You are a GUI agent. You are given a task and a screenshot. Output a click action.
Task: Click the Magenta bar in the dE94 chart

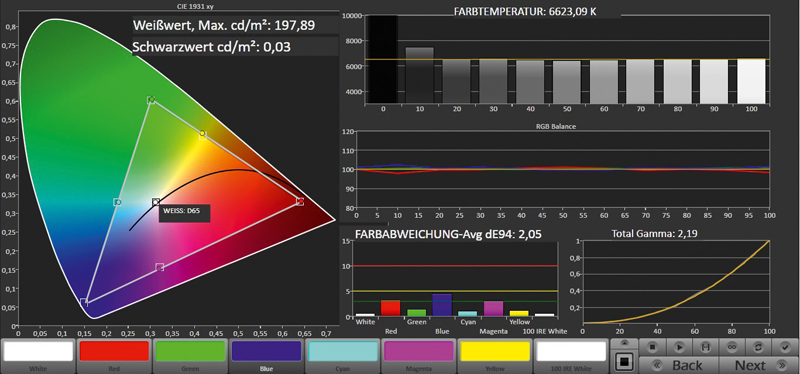[493, 309]
